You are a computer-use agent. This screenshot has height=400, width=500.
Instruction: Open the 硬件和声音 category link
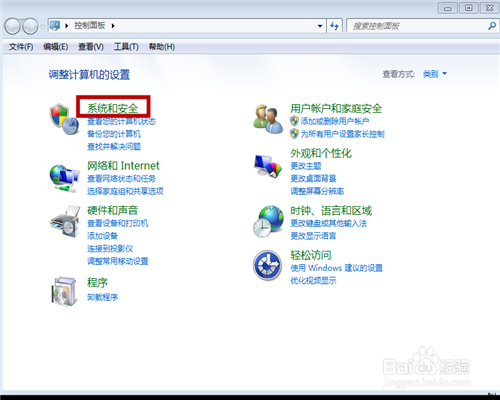click(x=113, y=210)
